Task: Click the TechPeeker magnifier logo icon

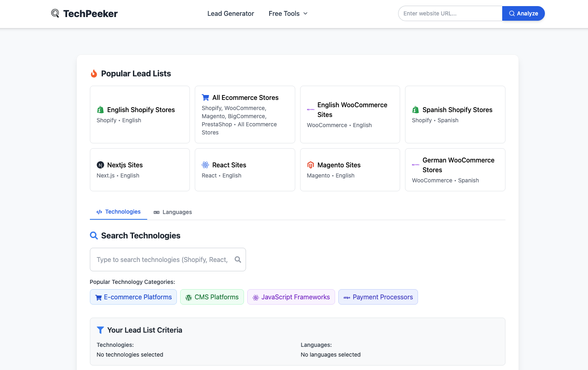Action: pos(55,13)
